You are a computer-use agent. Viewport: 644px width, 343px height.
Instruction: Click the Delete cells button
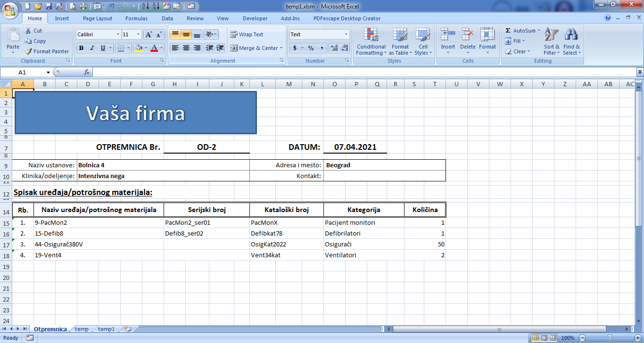tap(468, 41)
